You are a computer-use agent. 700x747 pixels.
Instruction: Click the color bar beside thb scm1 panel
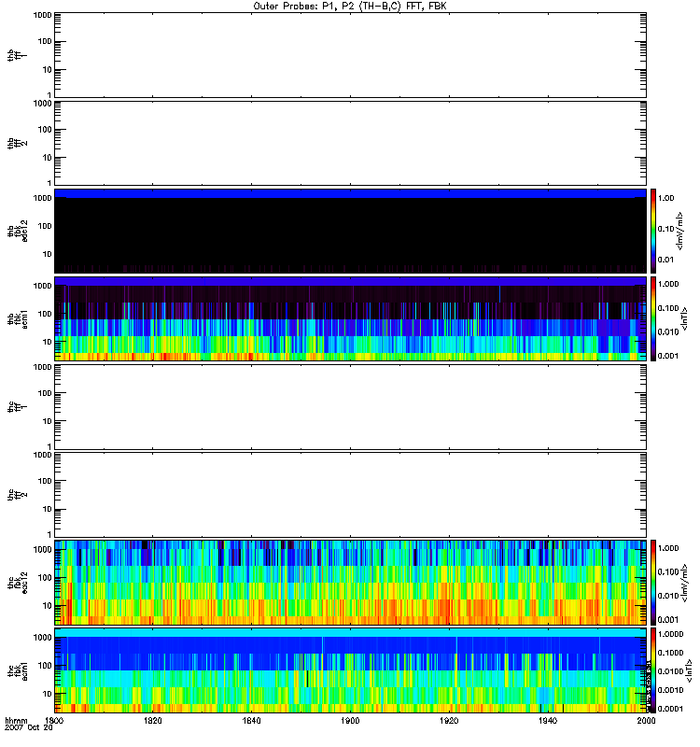pyautogui.click(x=655, y=318)
